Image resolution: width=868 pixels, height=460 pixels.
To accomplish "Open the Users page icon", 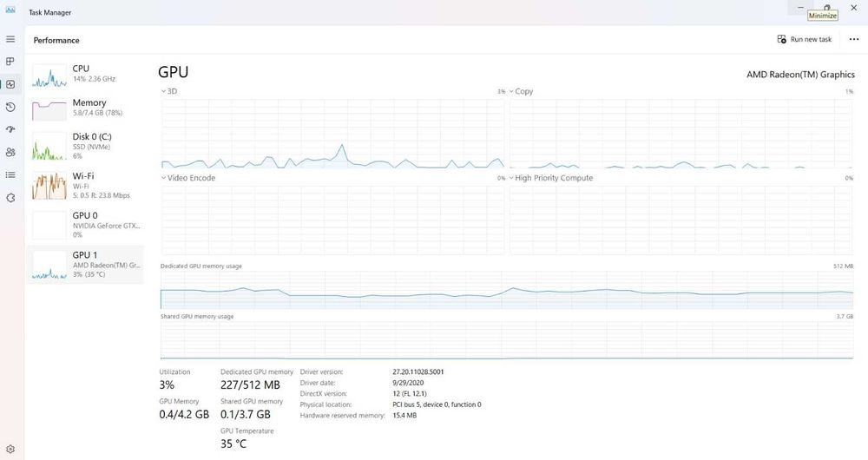I will tap(10, 152).
